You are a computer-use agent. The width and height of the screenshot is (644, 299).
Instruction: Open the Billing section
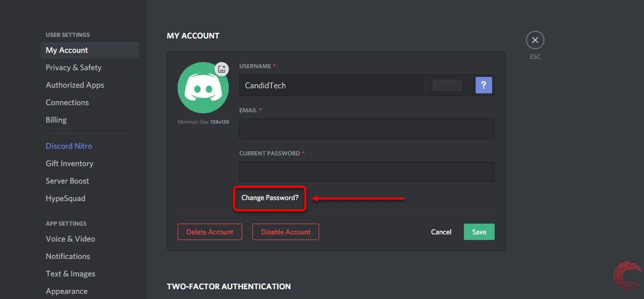(x=56, y=120)
